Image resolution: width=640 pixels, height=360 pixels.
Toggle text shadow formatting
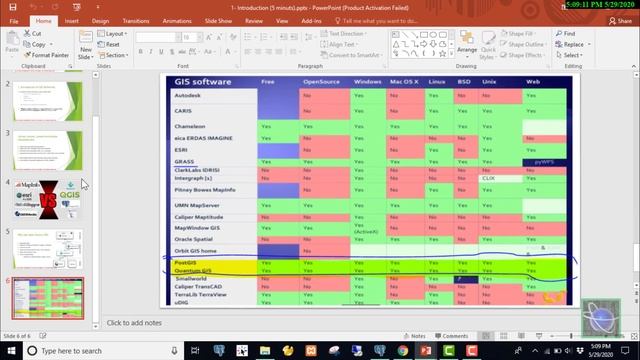pos(172,51)
